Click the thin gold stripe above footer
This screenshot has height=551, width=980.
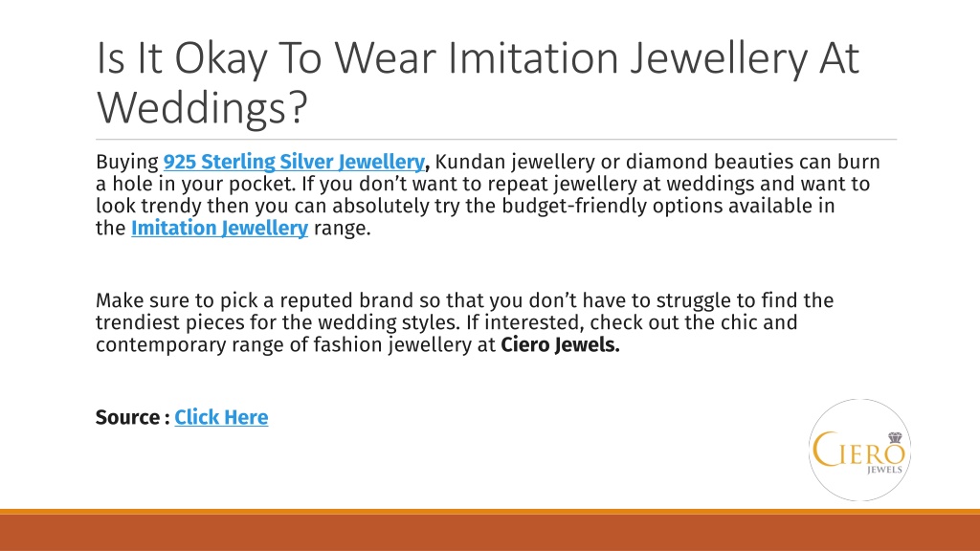pyautogui.click(x=490, y=512)
